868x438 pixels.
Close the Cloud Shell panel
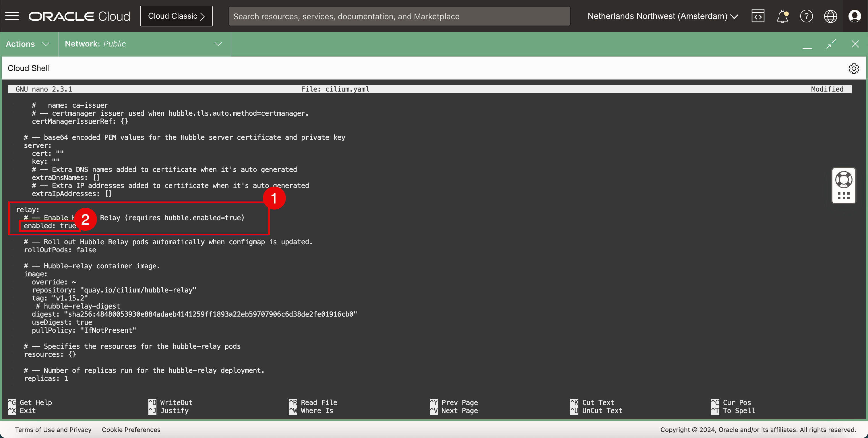click(x=855, y=44)
